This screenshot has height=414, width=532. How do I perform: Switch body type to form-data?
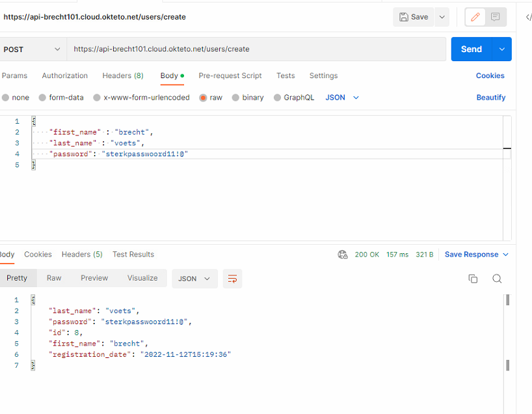click(41, 97)
